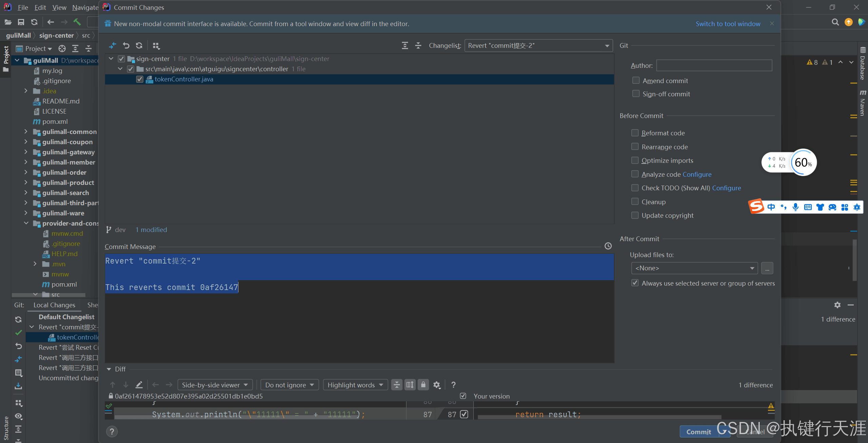
Task: Click the edit source pencil icon in Diff
Action: coord(139,385)
